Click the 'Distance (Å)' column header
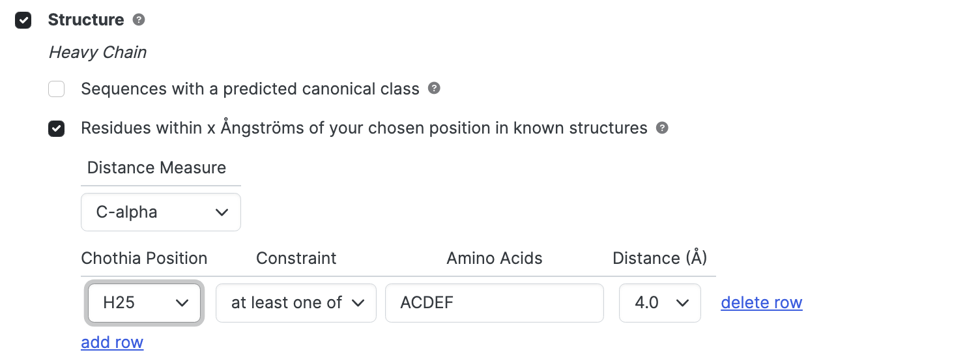 [660, 258]
